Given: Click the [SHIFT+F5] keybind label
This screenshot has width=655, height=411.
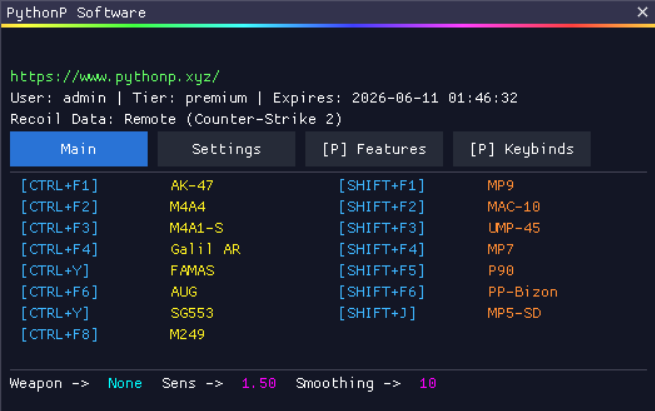Looking at the screenshot, I should 382,271.
